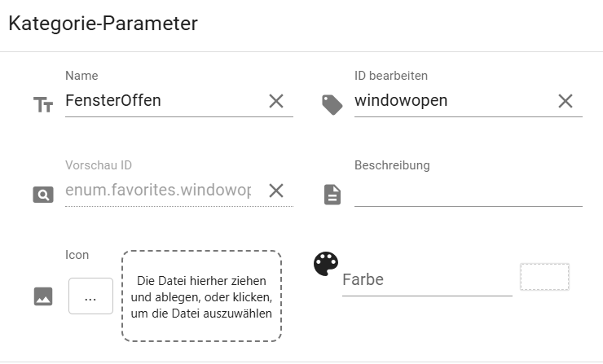Click the empty Beschreibung input field
Image resolution: width=603 pixels, height=364 pixels.
pyautogui.click(x=468, y=192)
